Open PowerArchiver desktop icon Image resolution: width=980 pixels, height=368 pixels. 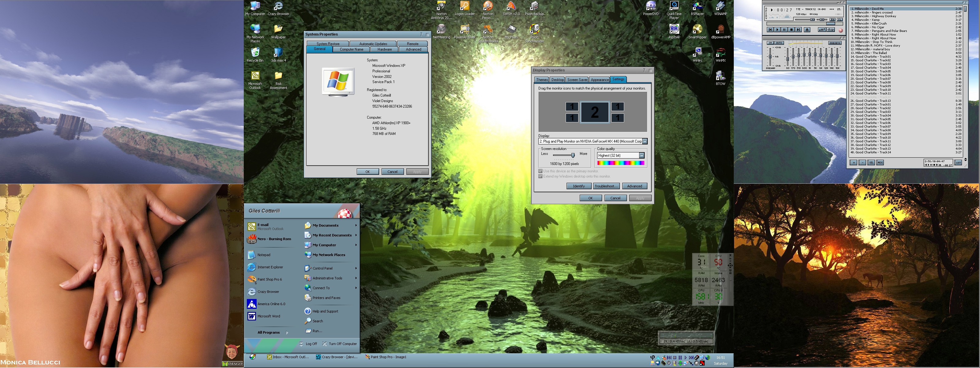coord(465,32)
